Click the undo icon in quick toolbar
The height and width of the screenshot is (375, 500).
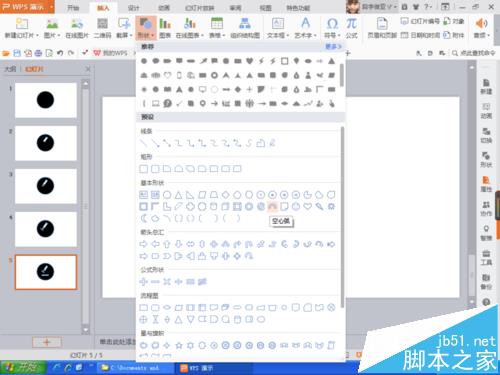(60, 53)
